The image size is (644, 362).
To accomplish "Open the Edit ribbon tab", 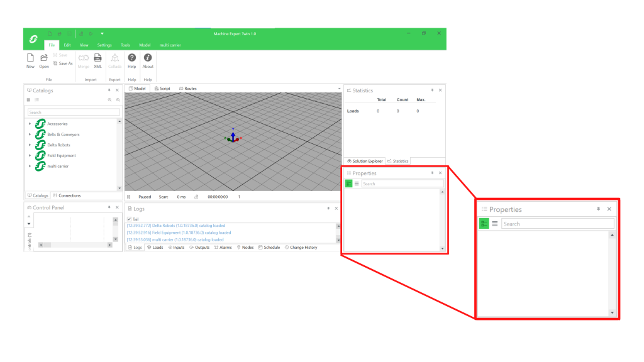I will pyautogui.click(x=67, y=45).
